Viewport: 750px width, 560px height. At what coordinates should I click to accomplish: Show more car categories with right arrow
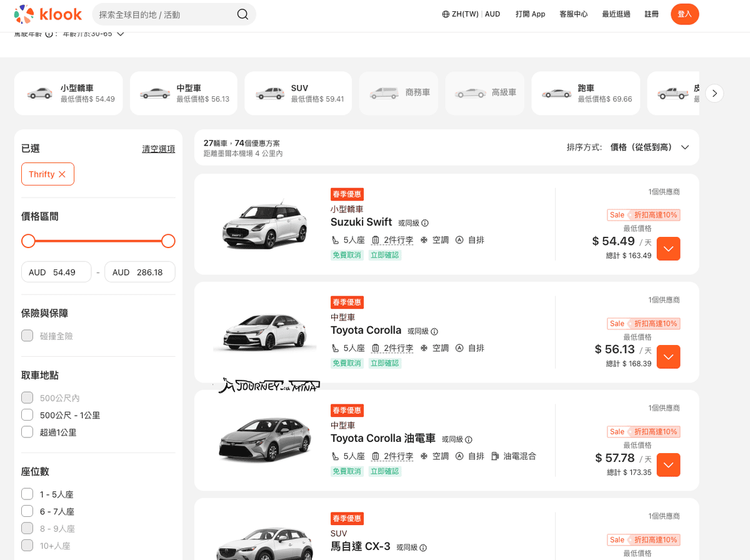[714, 93]
